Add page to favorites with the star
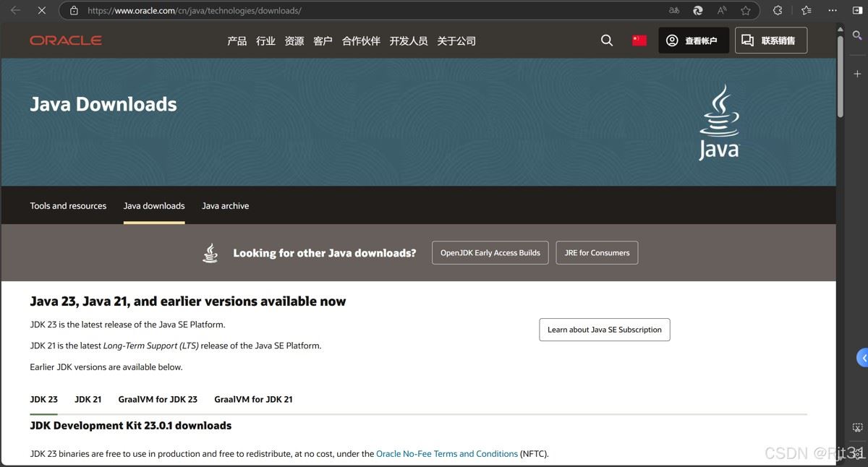This screenshot has height=467, width=868. (x=746, y=11)
